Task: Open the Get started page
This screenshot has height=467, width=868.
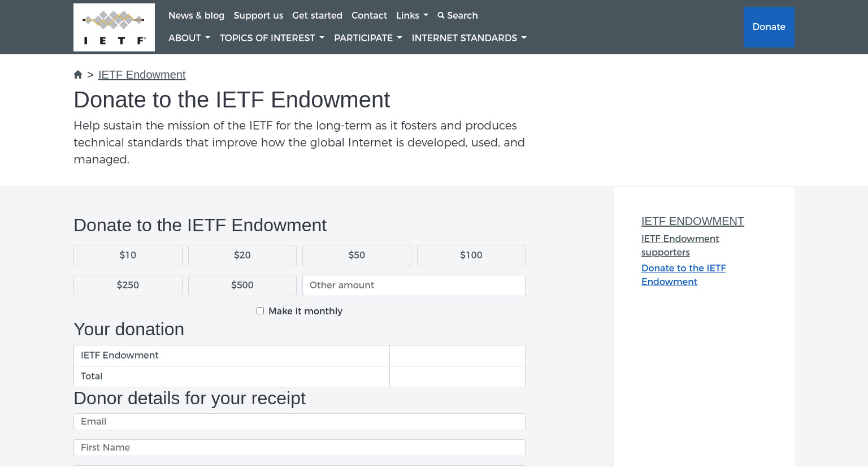Action: [317, 15]
